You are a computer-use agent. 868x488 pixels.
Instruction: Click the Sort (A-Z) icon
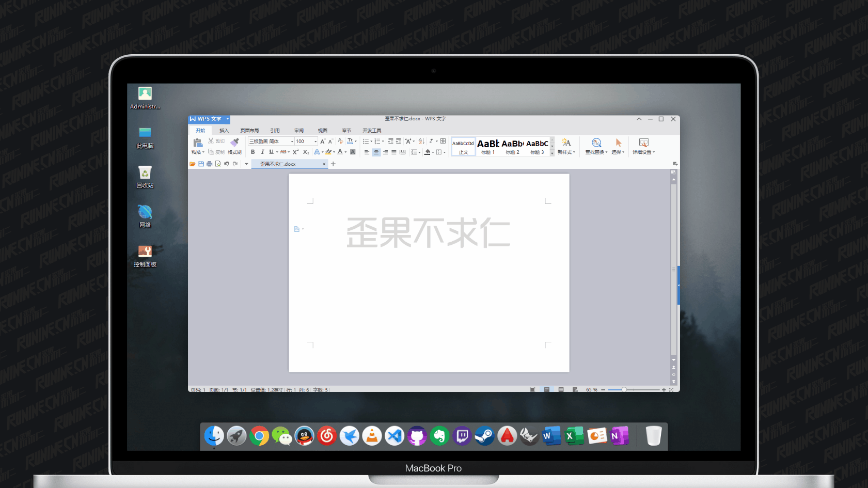pos(421,141)
